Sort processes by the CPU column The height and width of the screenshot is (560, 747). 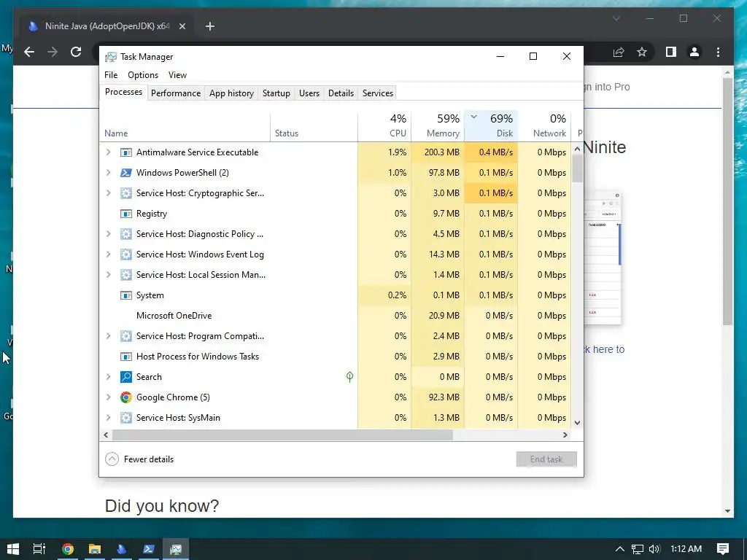click(384, 126)
